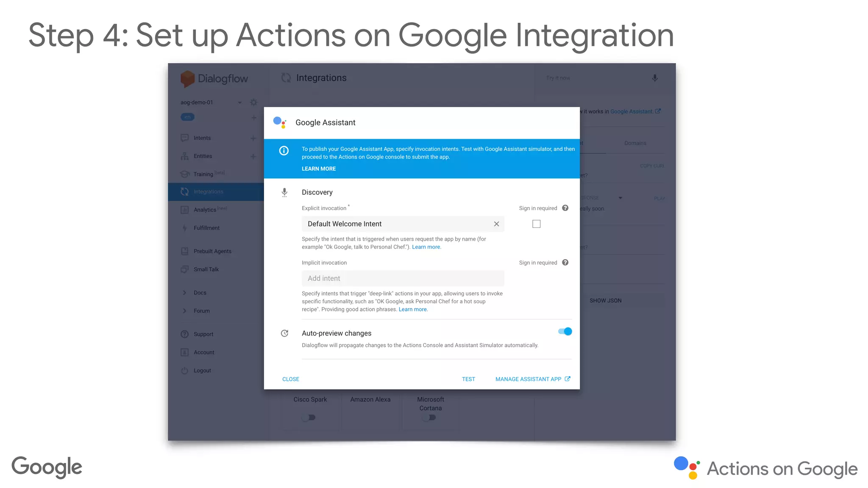Click the Analytics chart icon

(x=185, y=210)
